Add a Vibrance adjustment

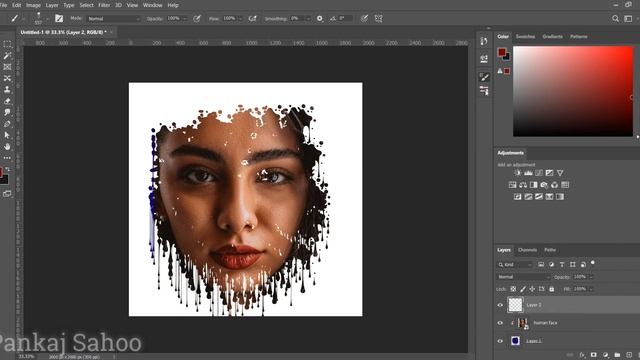point(560,173)
